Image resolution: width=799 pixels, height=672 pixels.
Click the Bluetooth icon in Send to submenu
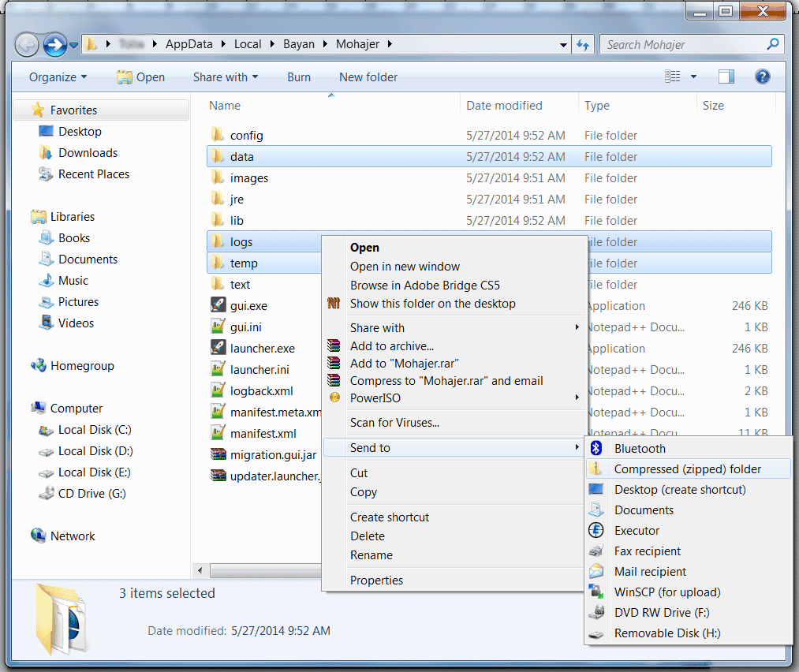[597, 448]
